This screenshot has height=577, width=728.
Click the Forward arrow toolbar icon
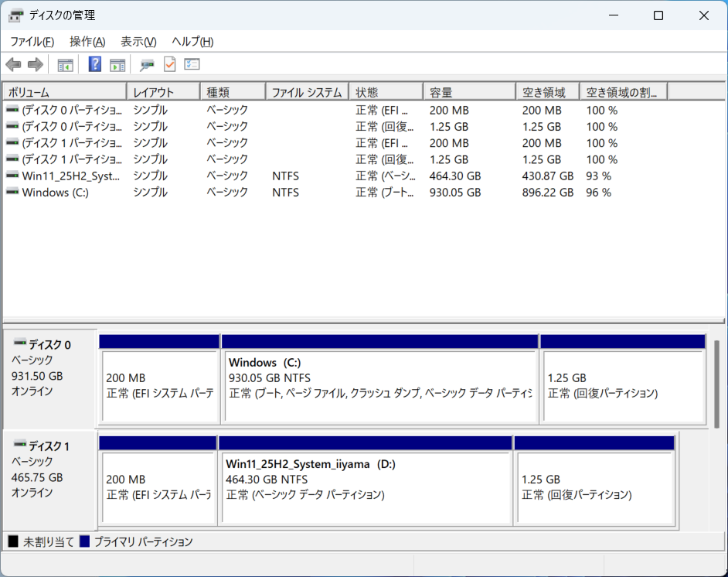[35, 65]
